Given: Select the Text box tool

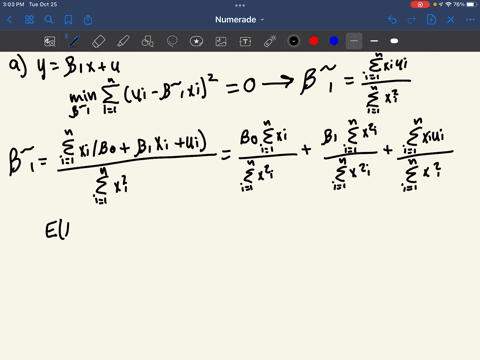Looking at the screenshot, I should 245,41.
